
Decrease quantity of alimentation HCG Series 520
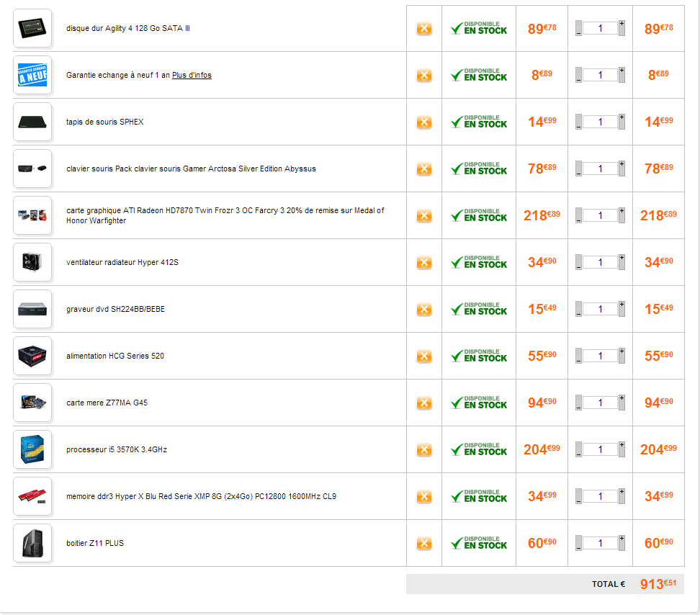click(x=578, y=356)
